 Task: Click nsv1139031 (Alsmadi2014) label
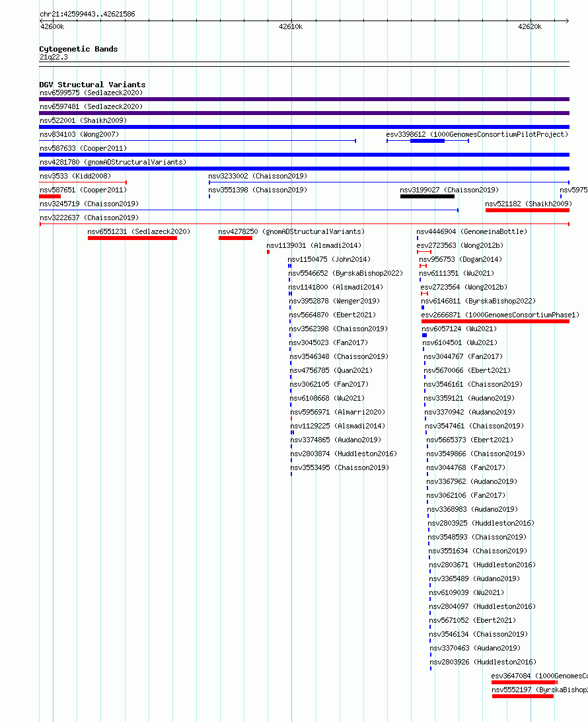(314, 245)
